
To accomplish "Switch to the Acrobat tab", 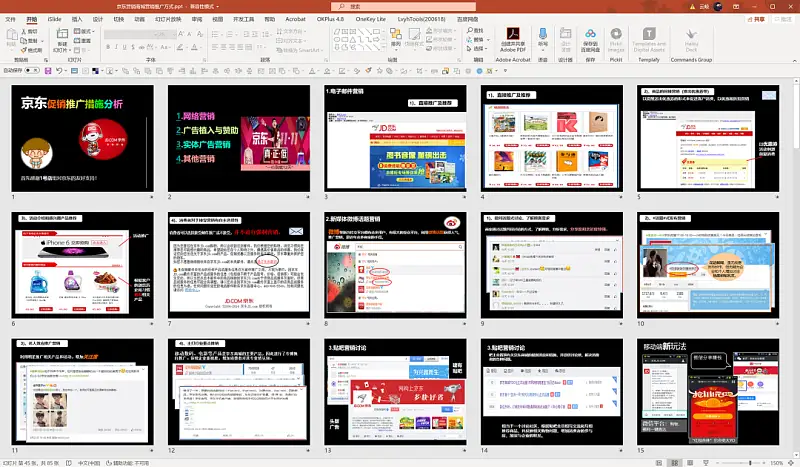I will (295, 19).
